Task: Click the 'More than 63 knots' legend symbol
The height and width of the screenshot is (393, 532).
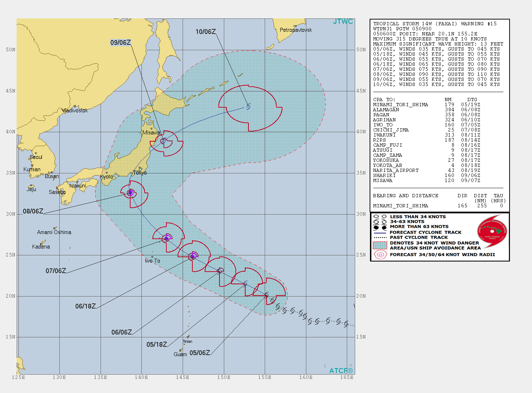Action: pyautogui.click(x=380, y=227)
